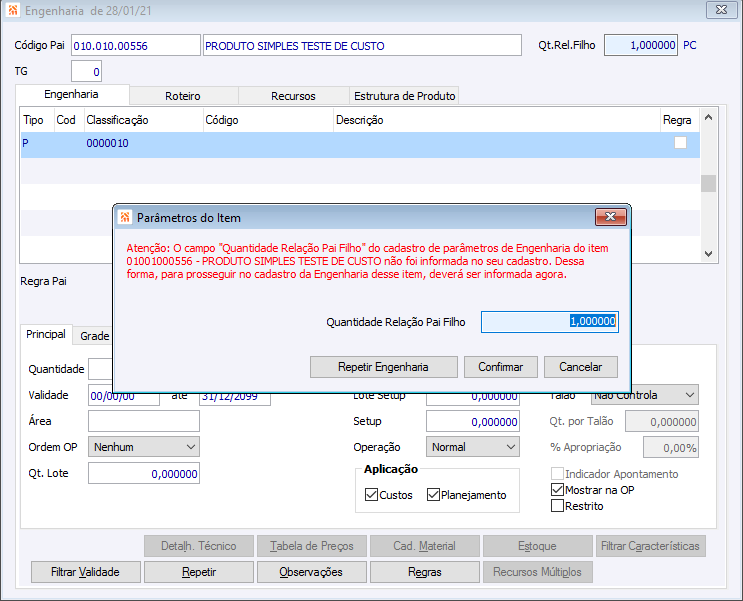Viewport: 743px width, 601px height.
Task: Click the % Apropriação field
Action: tap(671, 447)
